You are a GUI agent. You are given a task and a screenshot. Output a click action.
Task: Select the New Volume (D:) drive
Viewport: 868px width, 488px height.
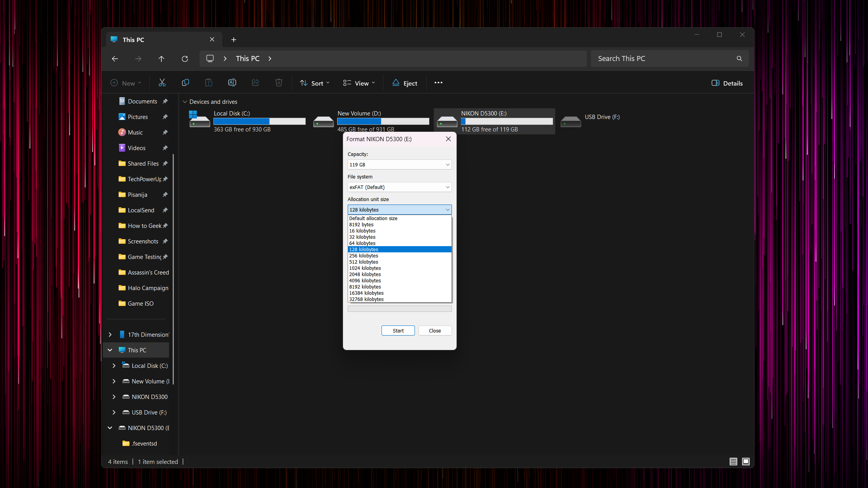click(371, 121)
